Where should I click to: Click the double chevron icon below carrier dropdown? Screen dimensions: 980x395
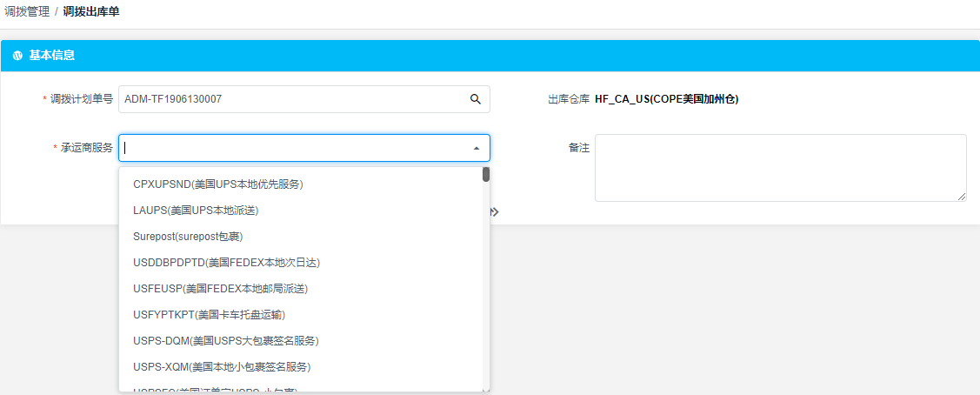click(495, 212)
